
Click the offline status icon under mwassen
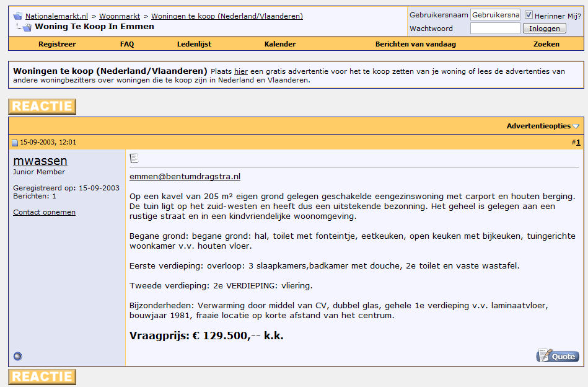(17, 356)
